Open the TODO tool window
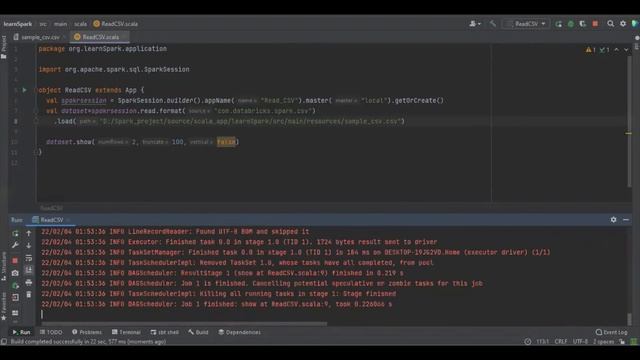 click(x=51, y=332)
